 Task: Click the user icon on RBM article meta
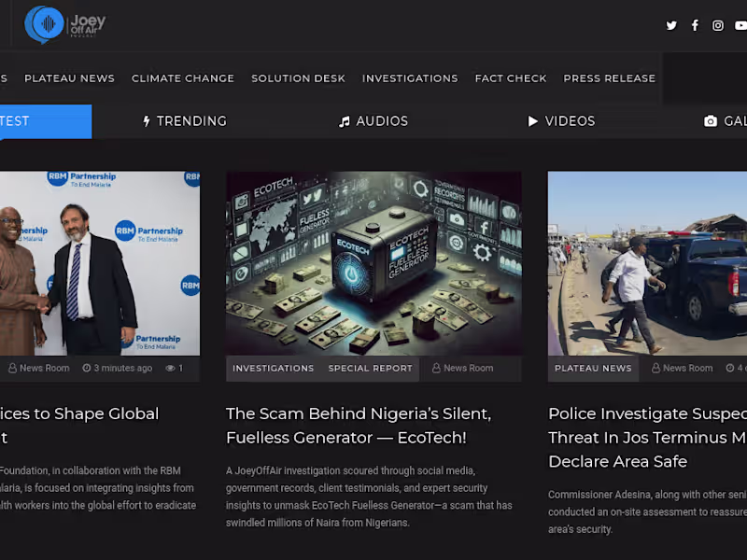pos(12,368)
